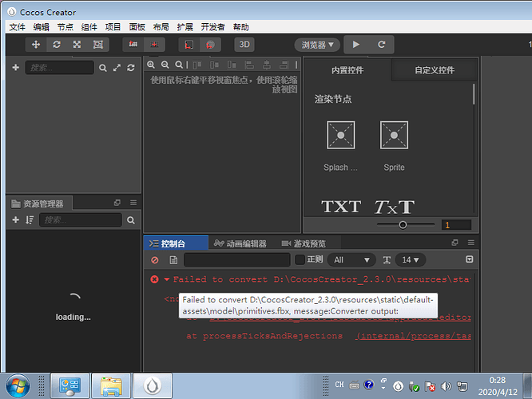The image size is (532, 399).
Task: Switch to 内置控件 tab
Action: tap(347, 70)
